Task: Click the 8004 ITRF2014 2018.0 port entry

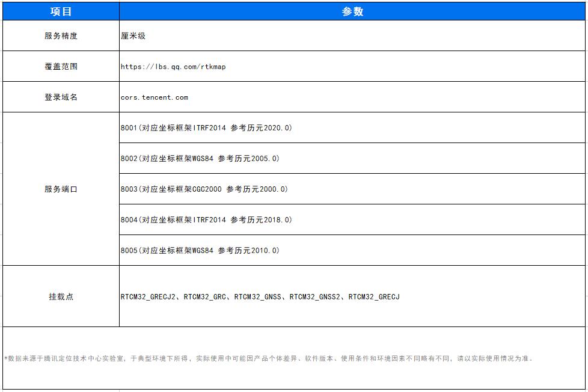Action: (206, 220)
